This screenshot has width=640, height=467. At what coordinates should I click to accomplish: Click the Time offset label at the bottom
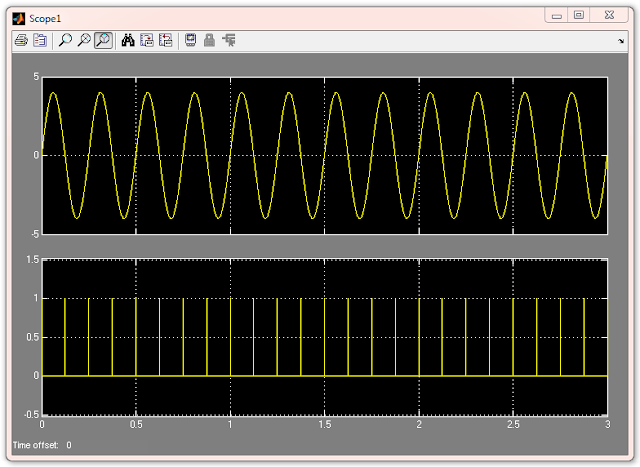[x=36, y=445]
